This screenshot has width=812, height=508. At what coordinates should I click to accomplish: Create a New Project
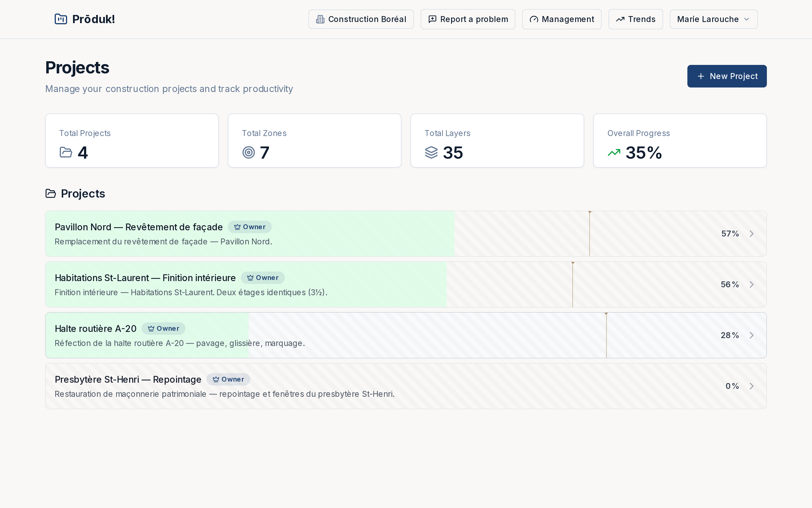727,76
